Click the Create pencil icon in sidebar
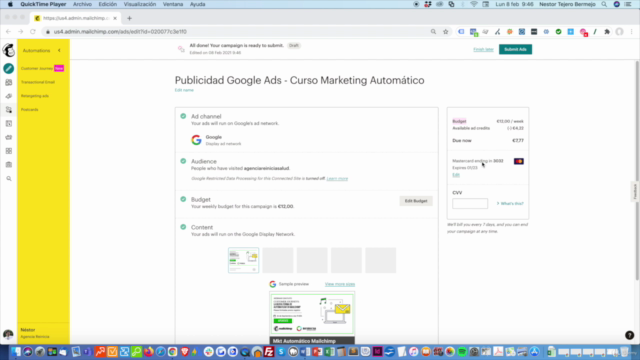The width and height of the screenshot is (640, 360). coord(9,68)
